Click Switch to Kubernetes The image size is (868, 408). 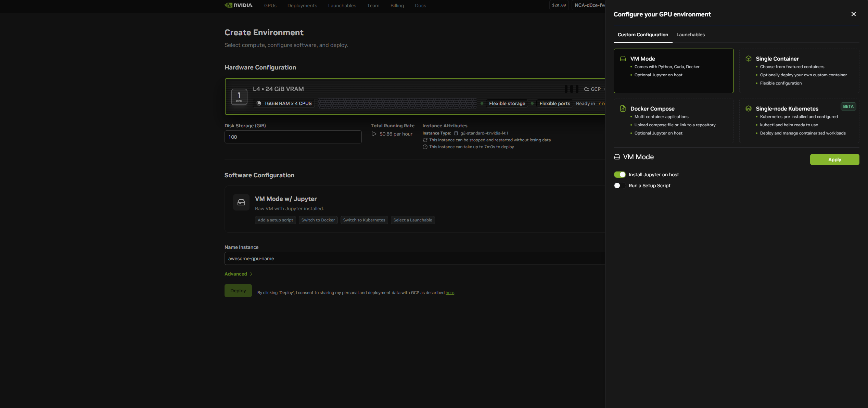(x=364, y=220)
